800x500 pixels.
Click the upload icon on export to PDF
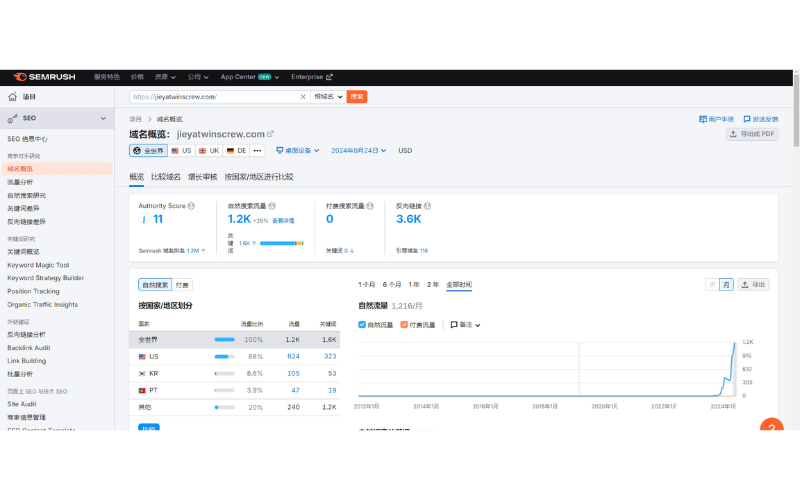[x=733, y=134]
